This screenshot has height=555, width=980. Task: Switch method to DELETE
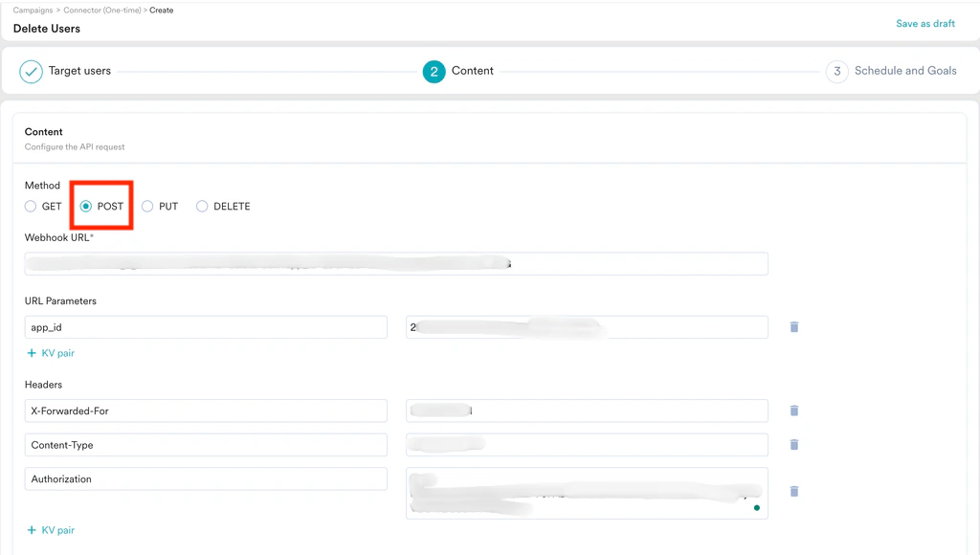pyautogui.click(x=202, y=206)
